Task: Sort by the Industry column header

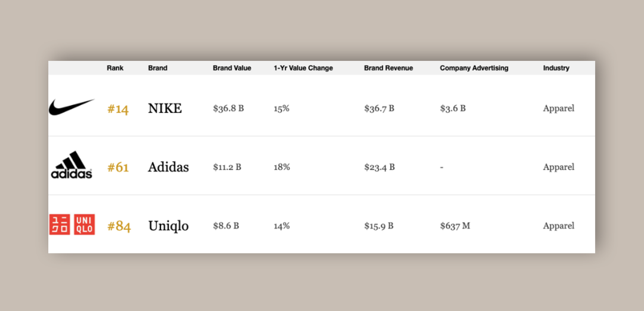Action: coord(556,68)
